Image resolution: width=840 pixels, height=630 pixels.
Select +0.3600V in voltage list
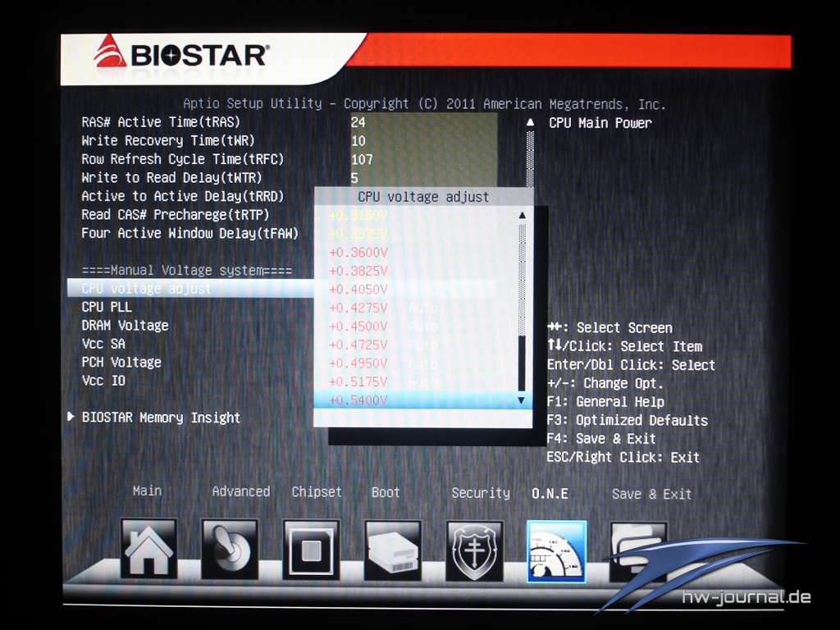tap(358, 253)
